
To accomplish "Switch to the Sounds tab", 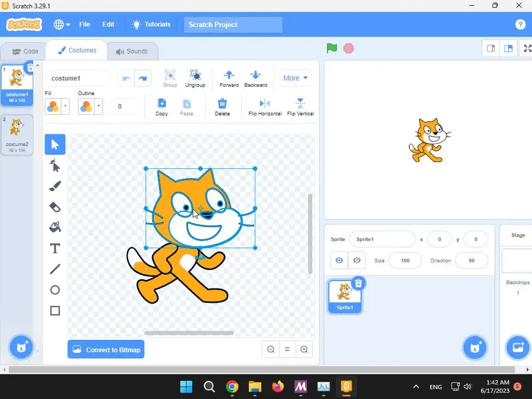I will point(132,51).
